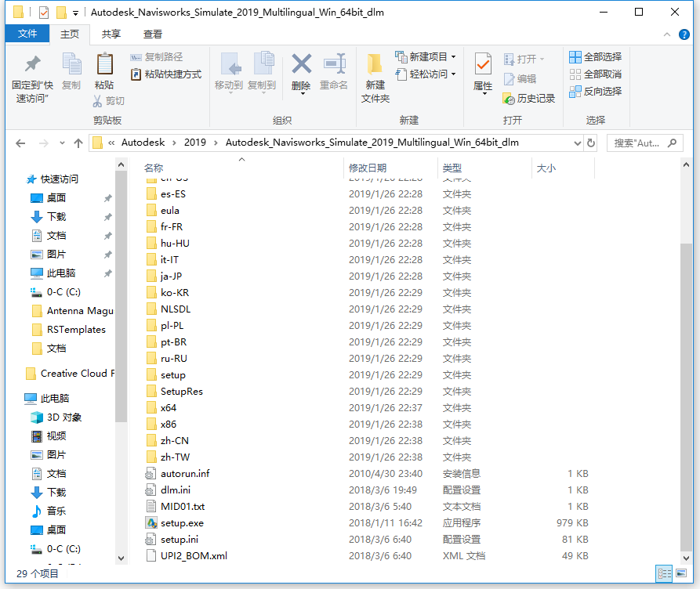The height and width of the screenshot is (589, 700).
Task: Click the Edit ribbon button
Action: click(x=520, y=79)
